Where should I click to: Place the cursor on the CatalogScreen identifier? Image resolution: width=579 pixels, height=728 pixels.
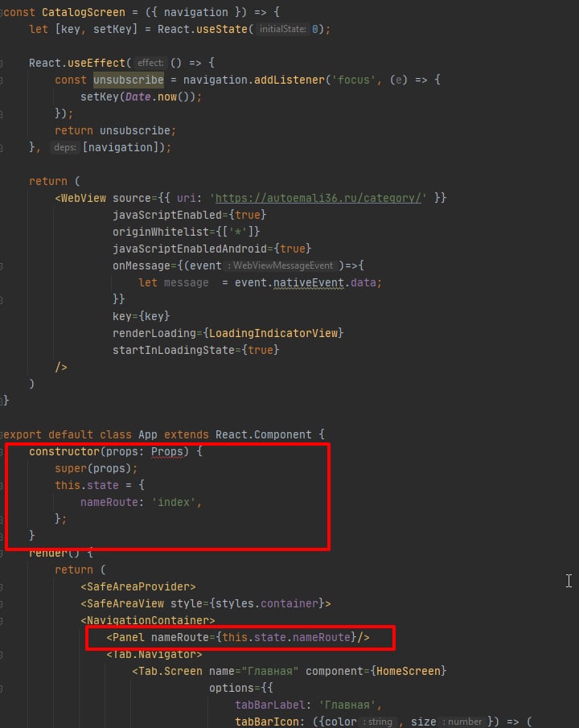(x=84, y=12)
